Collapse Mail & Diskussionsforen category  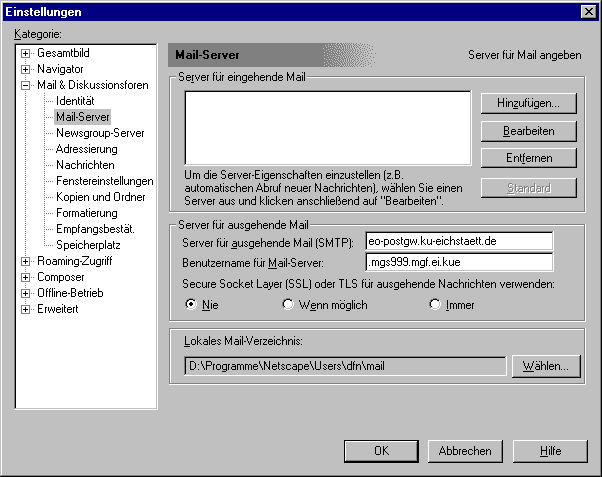tap(26, 85)
